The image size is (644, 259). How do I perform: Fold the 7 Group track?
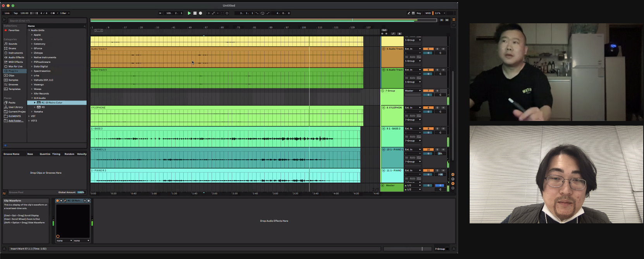(x=383, y=91)
